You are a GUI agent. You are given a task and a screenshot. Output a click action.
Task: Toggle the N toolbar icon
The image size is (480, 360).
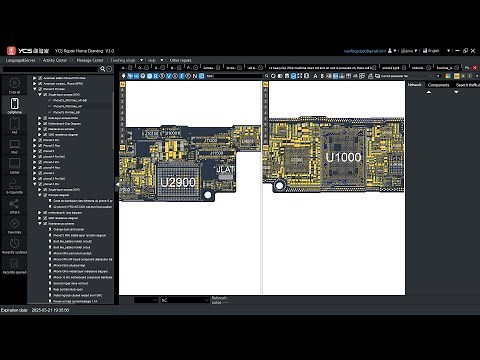[x=195, y=76]
